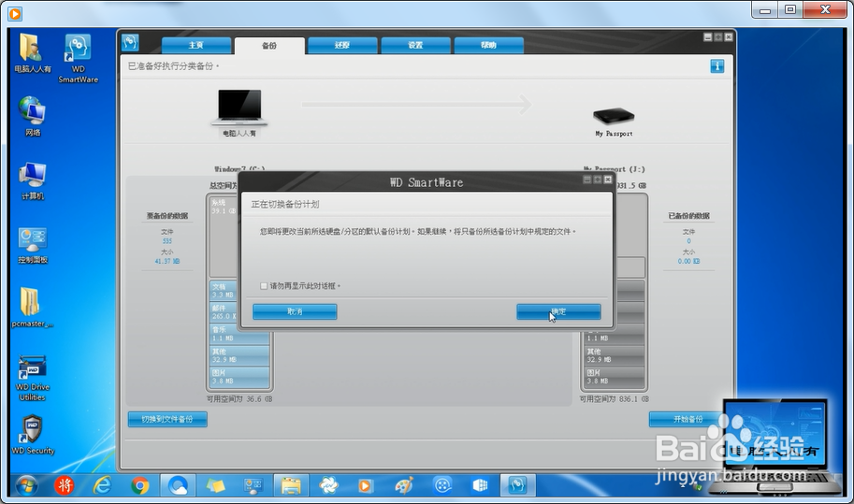Screen dimensions: 854x504
Task: Click the 已准备好执行分类备份 status text
Action: pyautogui.click(x=173, y=65)
